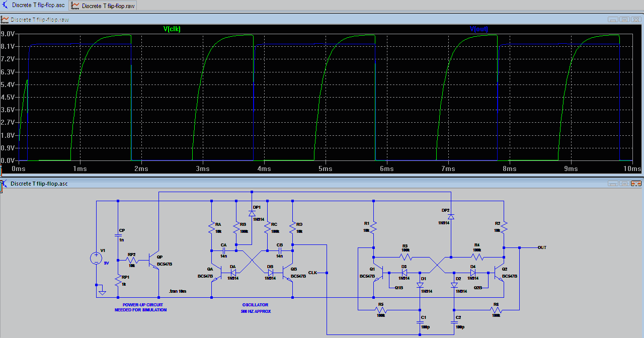Viewport: 644px width, 338px height.
Task: Select voltage source V1 symbol
Action: [x=96, y=259]
